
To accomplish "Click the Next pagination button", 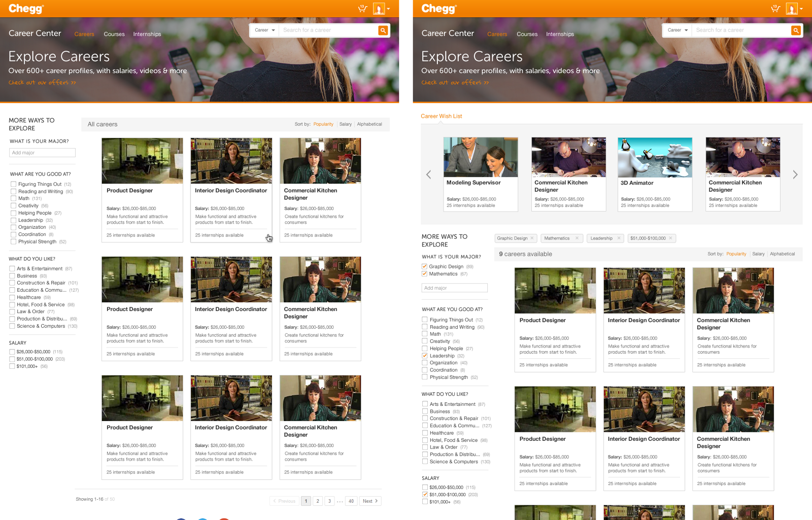I will (370, 501).
